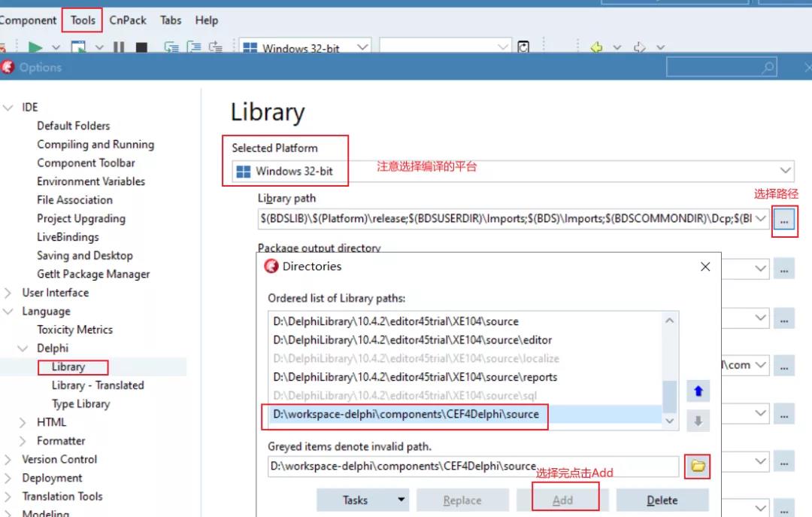Open the CnPack menu
Viewport: 812px width, 517px height.
pos(127,20)
